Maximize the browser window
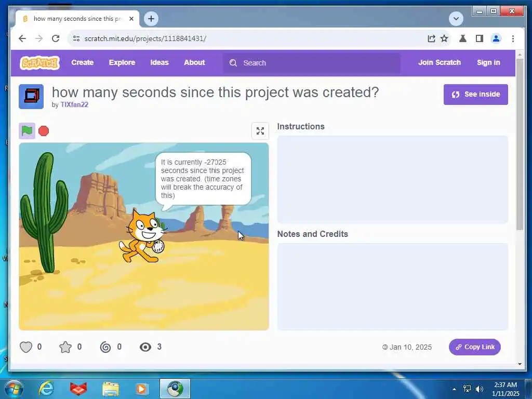Image resolution: width=532 pixels, height=399 pixels. [494, 11]
